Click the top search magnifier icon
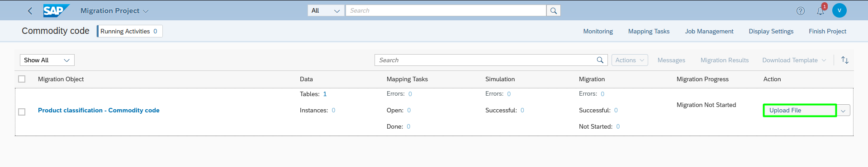Screen dimensions: 868x167 [554, 10]
